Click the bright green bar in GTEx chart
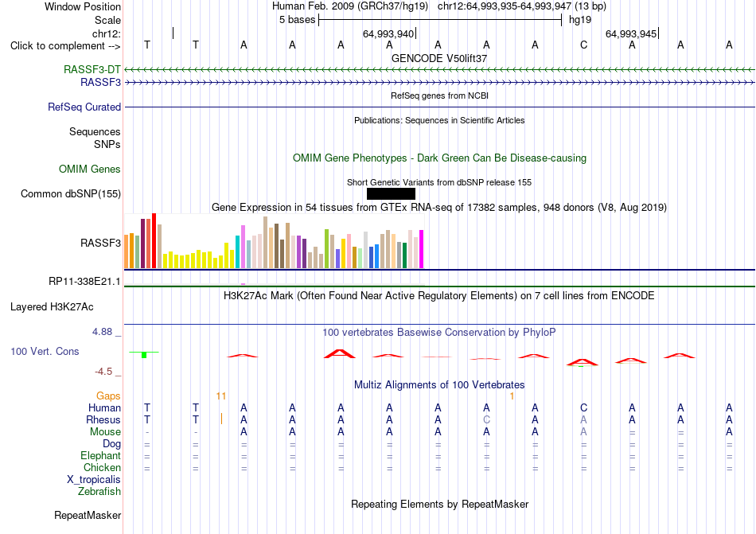756x534 pixels. pyautogui.click(x=326, y=248)
